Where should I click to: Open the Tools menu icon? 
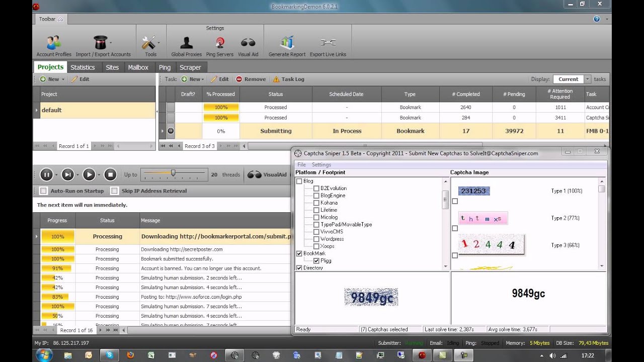[149, 43]
